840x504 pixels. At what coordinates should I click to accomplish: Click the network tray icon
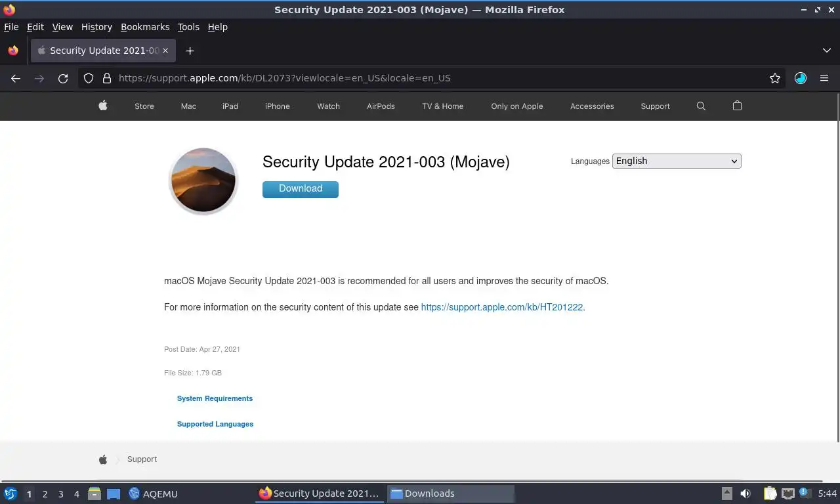coord(787,493)
